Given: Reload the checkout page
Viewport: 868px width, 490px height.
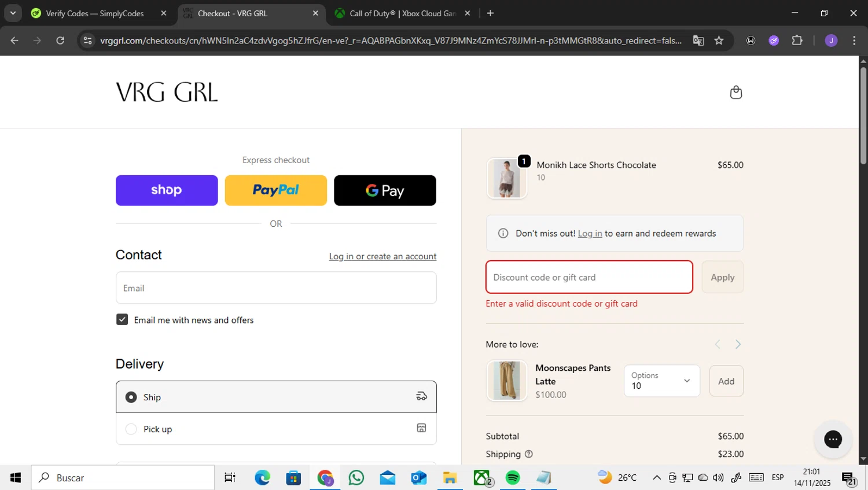Looking at the screenshot, I should click(x=60, y=40).
